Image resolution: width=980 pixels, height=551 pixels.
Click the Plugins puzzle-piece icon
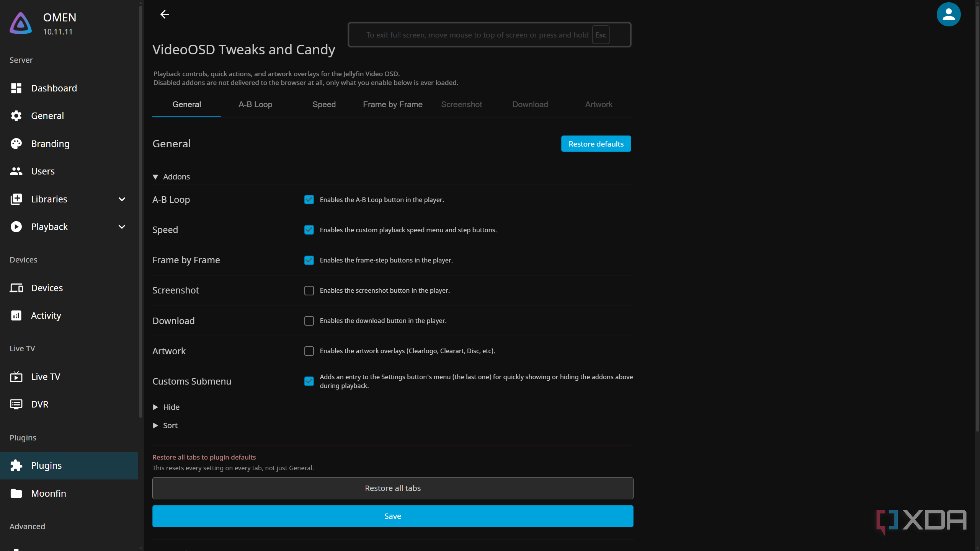tap(16, 465)
